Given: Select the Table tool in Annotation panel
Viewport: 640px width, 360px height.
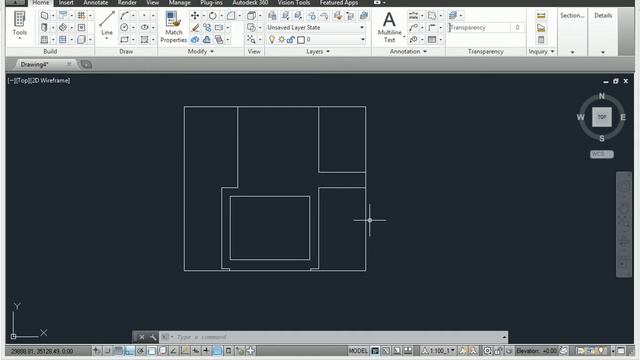Looking at the screenshot, I should click(x=432, y=40).
